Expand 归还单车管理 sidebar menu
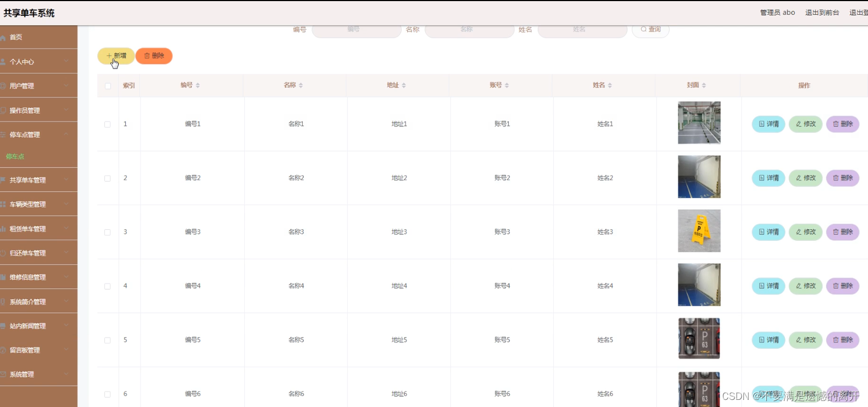868x407 pixels. point(38,253)
